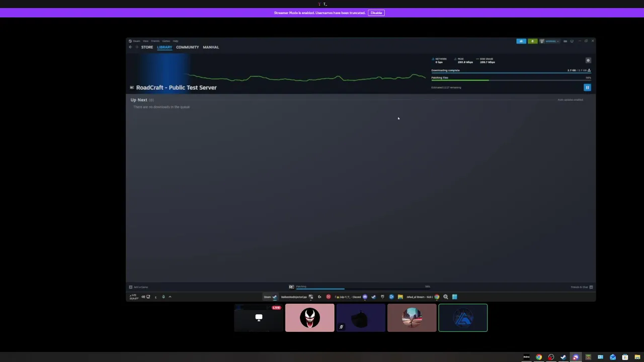Open downloads settings gear icon
644x362 pixels.
[588, 60]
